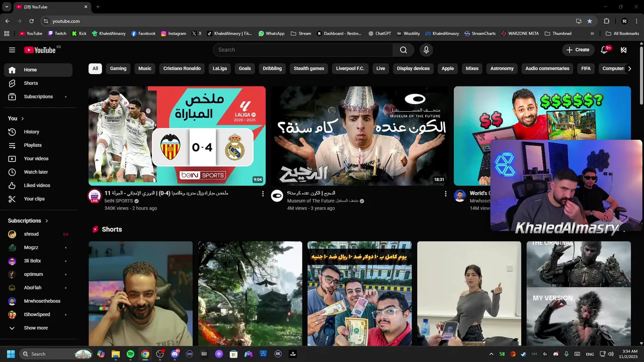Open the Museum of The Future video thumbnail
Viewport: 644px width, 362px height.
click(x=360, y=136)
